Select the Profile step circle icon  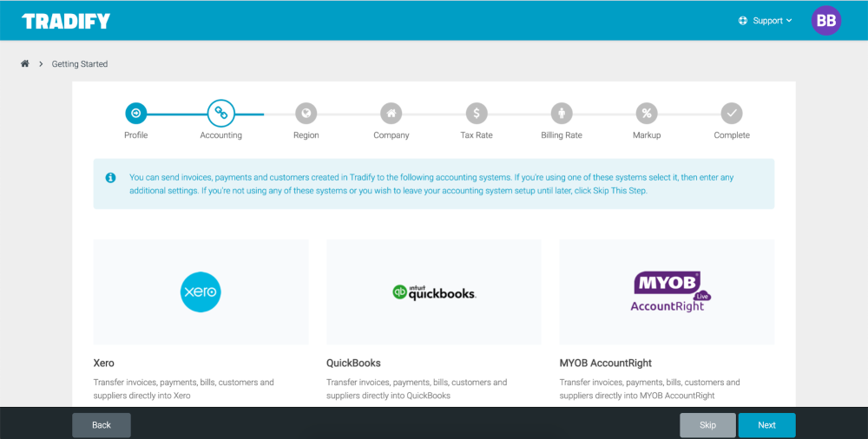[x=136, y=114]
